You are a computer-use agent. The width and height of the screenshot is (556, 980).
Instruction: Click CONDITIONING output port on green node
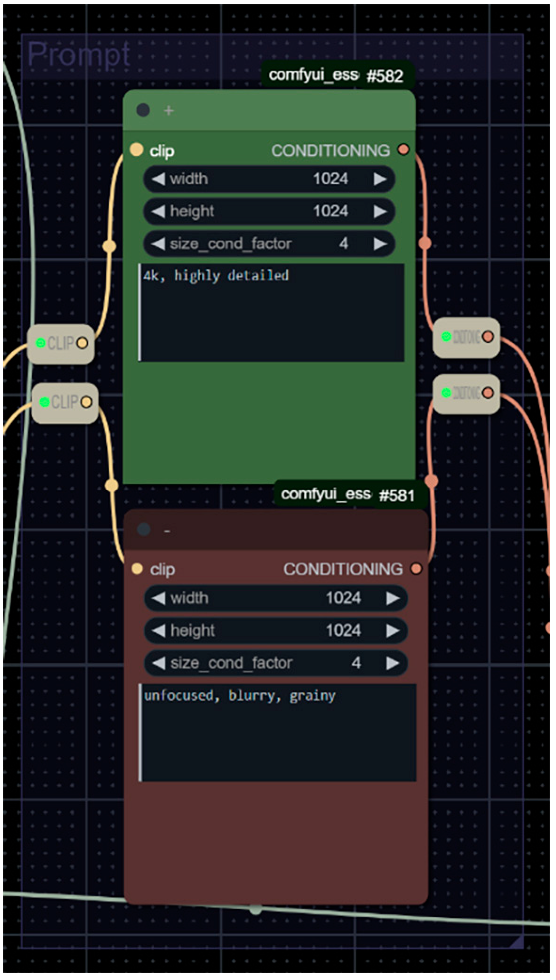tap(403, 149)
